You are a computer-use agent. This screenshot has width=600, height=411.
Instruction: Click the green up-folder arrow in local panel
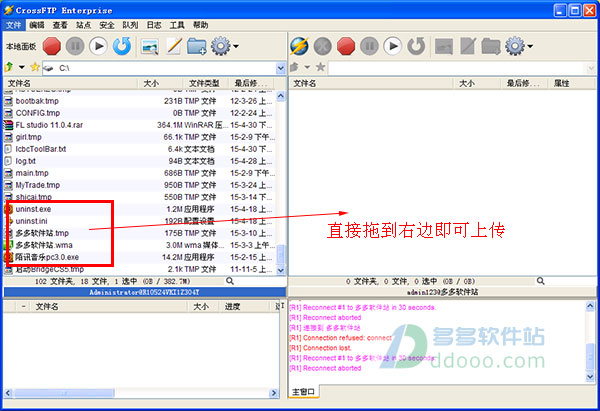pyautogui.click(x=9, y=67)
